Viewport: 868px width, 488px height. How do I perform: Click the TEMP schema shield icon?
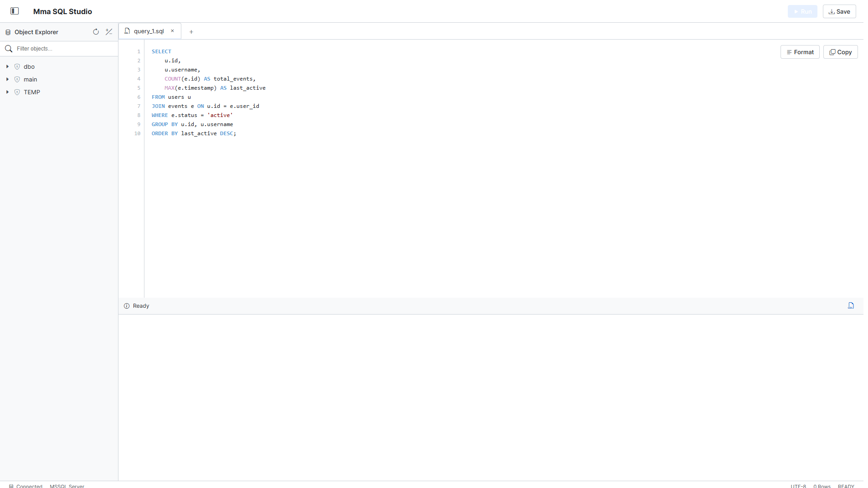click(x=17, y=92)
